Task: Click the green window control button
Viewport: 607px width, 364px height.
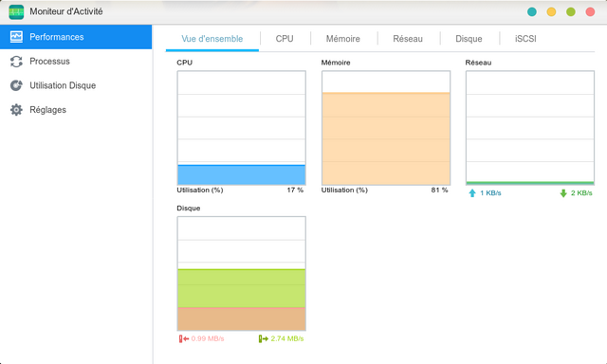Action: [x=571, y=11]
